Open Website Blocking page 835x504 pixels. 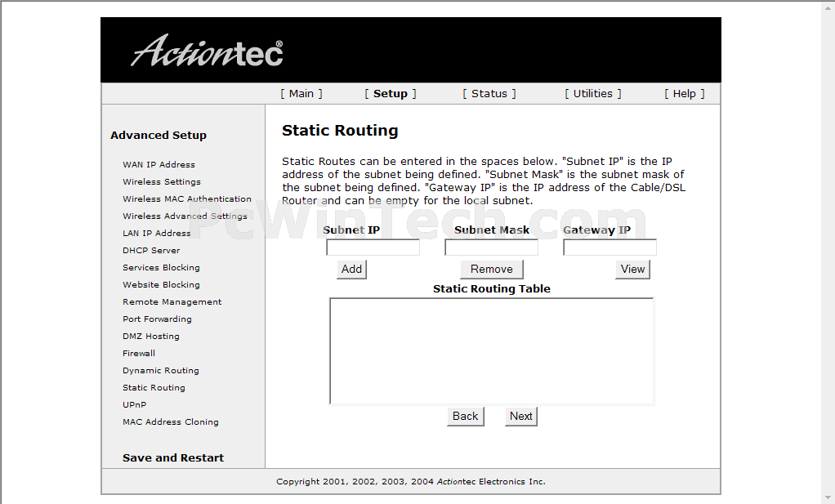161,284
